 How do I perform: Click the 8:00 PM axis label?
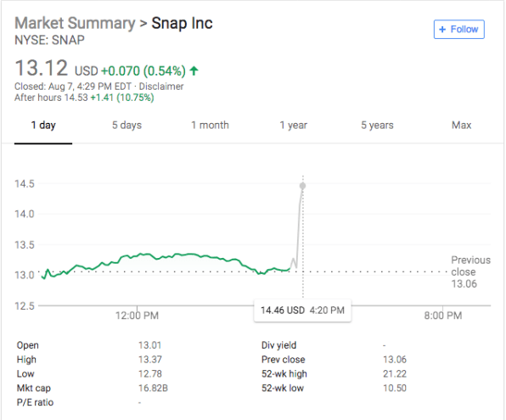[x=443, y=316]
